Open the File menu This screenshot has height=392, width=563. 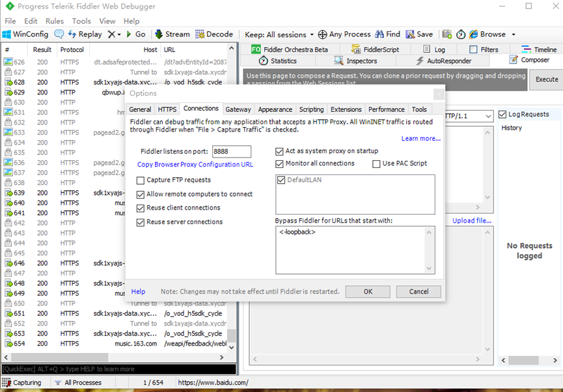tap(10, 21)
